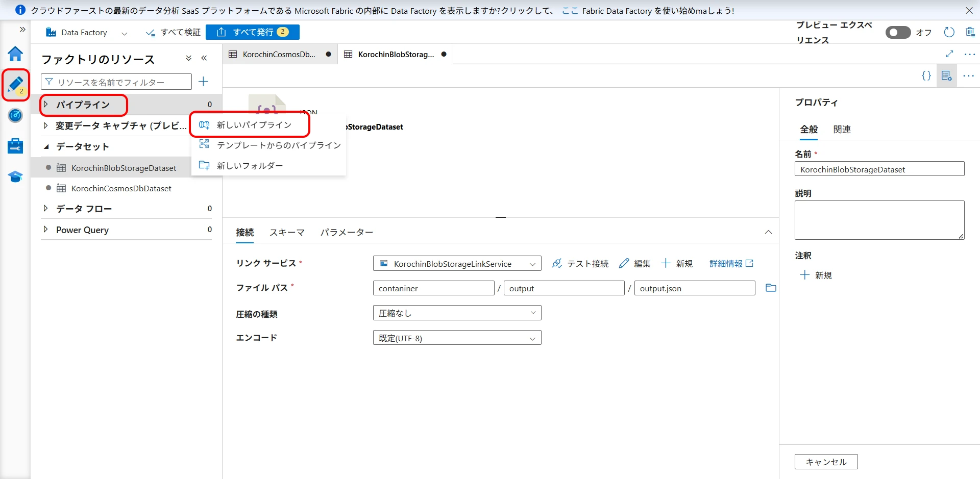Click the folder browse icon beside file path
The width and height of the screenshot is (980, 479).
pos(771,288)
